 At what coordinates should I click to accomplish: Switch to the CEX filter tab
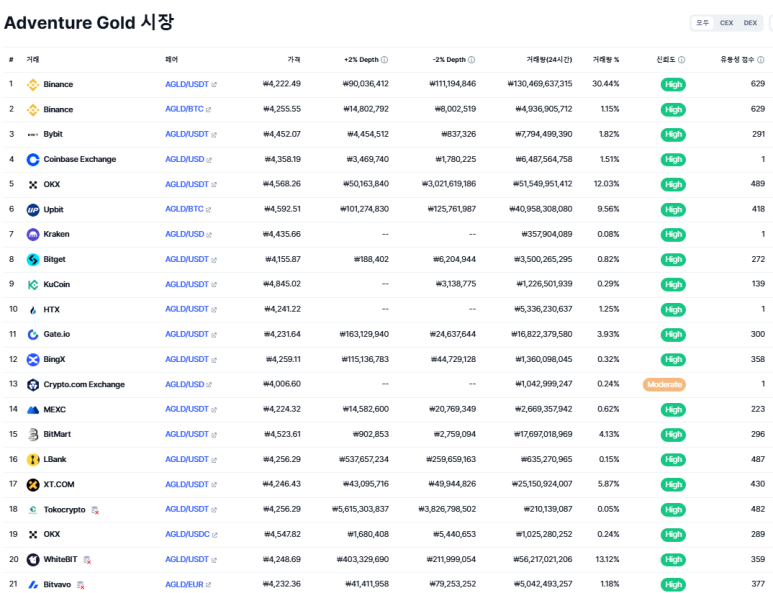click(726, 23)
